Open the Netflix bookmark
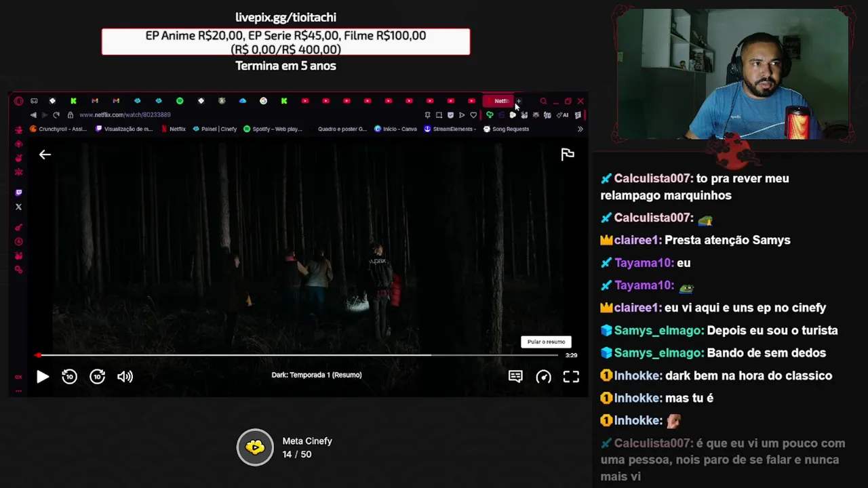This screenshot has height=488, width=868. [x=174, y=129]
